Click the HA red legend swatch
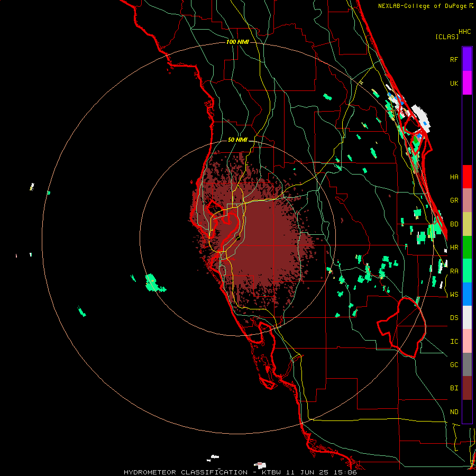Viewport: 476px width, 476px height. (x=467, y=177)
